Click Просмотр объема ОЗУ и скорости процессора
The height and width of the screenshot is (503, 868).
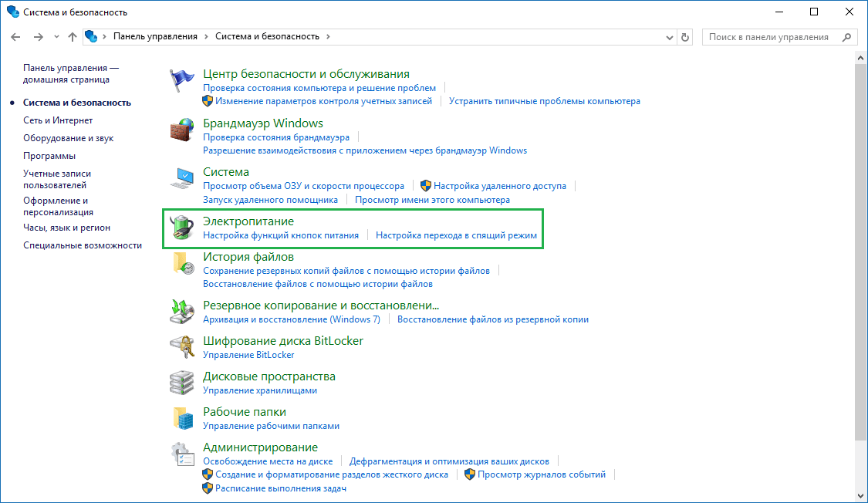pos(303,186)
